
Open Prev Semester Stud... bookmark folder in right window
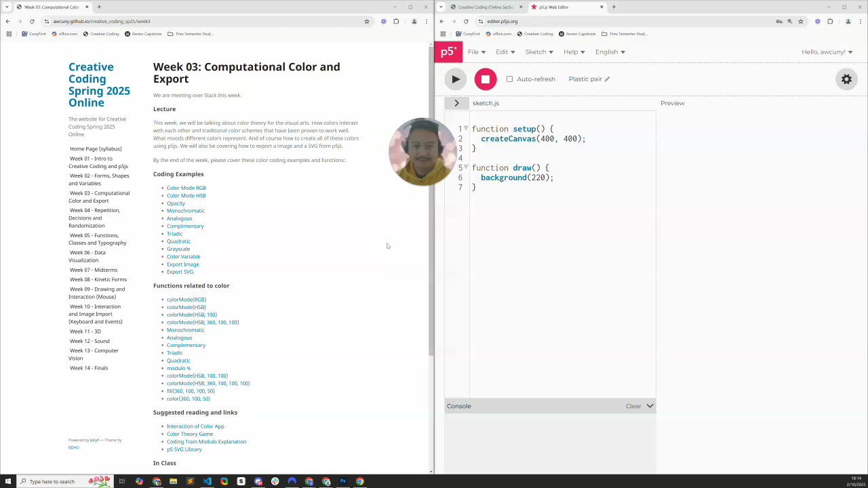[x=624, y=34]
